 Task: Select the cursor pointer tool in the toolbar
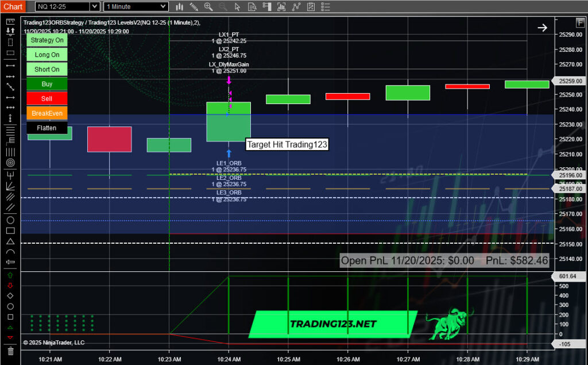point(237,6)
